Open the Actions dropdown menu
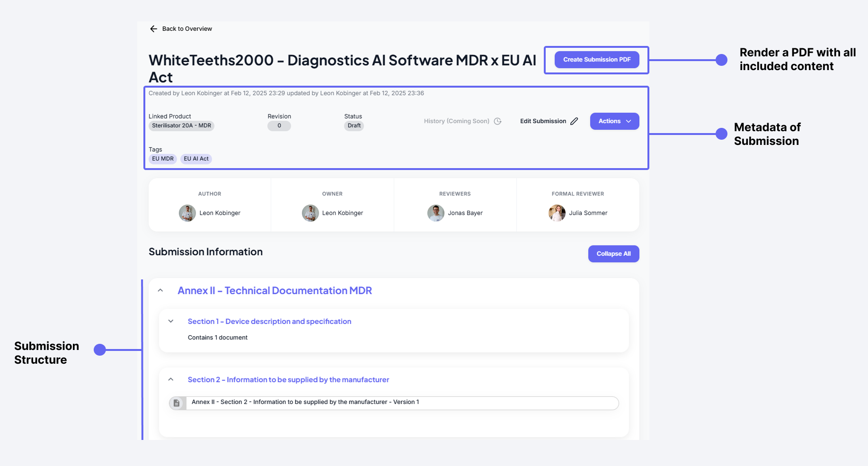This screenshot has width=868, height=466. tap(614, 121)
